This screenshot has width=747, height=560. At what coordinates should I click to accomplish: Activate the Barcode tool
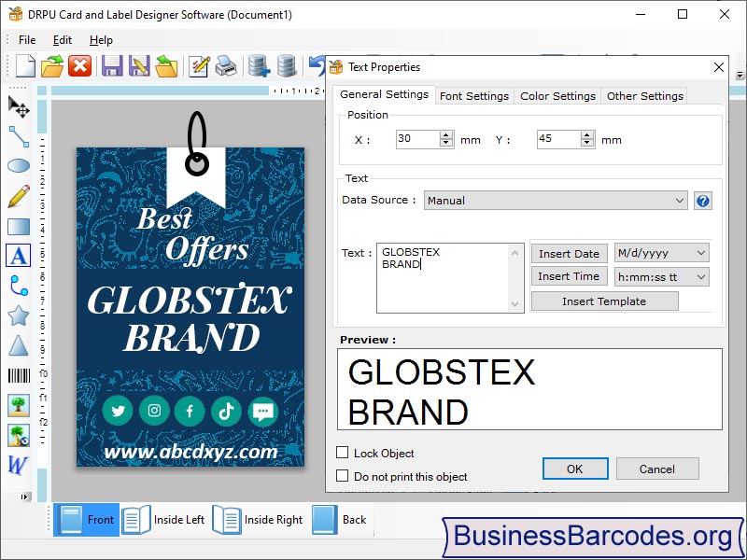click(17, 374)
